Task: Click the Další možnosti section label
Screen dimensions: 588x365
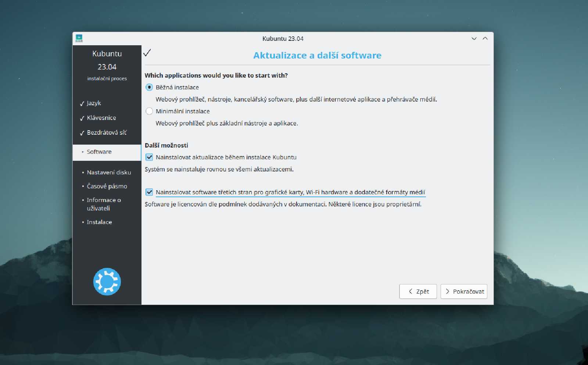Action: point(166,145)
